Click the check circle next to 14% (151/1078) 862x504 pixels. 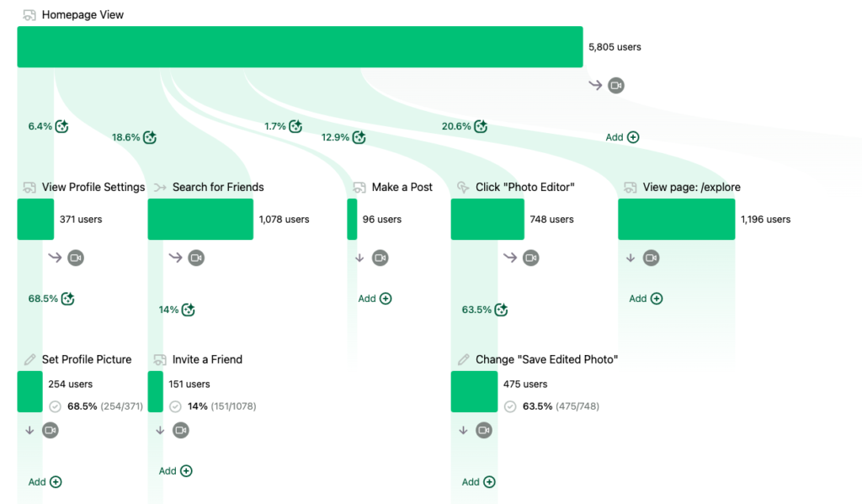coord(175,406)
